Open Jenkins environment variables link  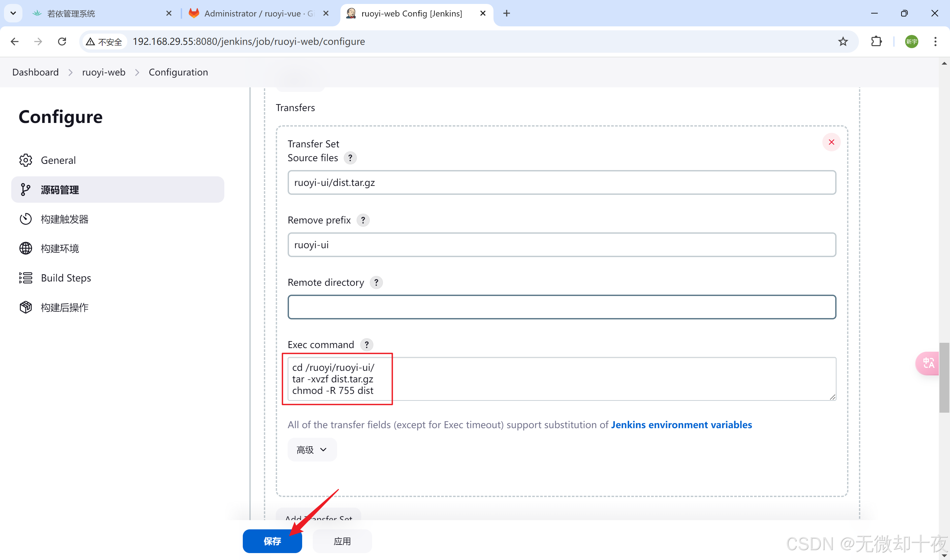point(681,425)
